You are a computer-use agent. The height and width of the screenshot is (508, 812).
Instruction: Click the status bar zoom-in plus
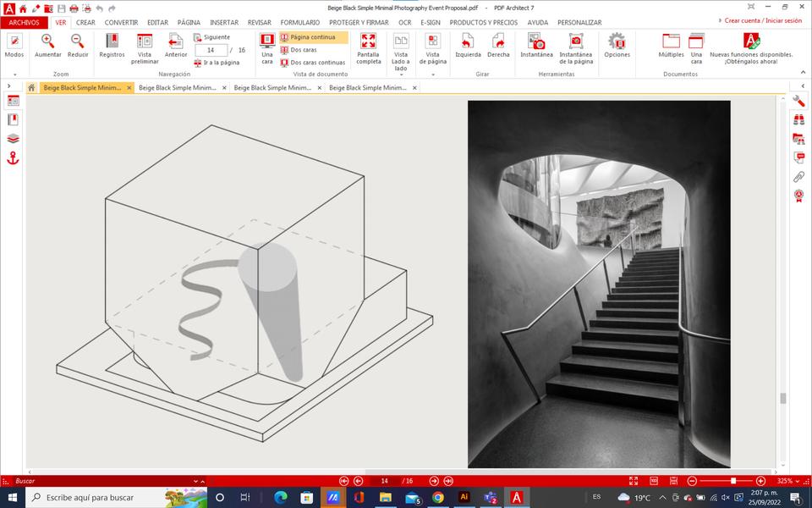coord(760,481)
